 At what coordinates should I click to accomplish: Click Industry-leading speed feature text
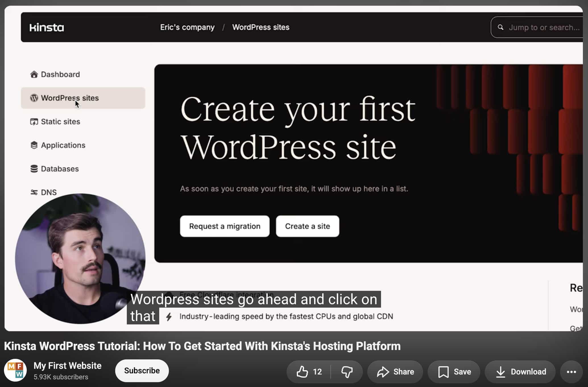[286, 316]
